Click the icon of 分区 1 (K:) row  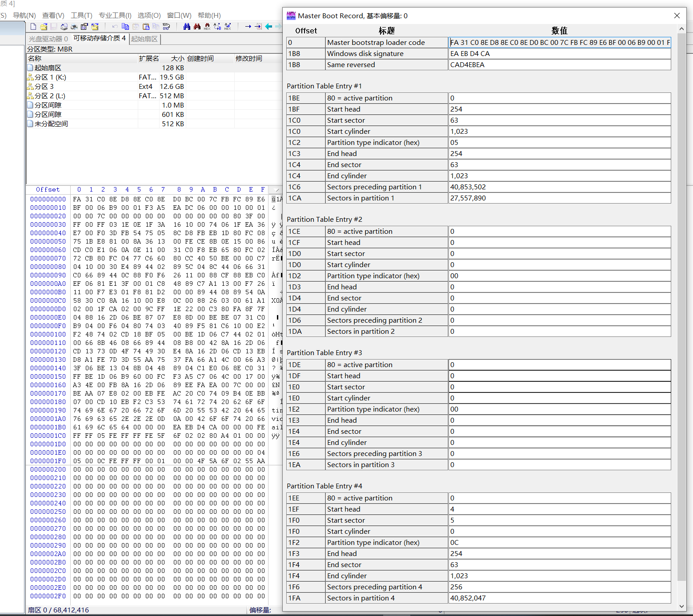tap(30, 77)
